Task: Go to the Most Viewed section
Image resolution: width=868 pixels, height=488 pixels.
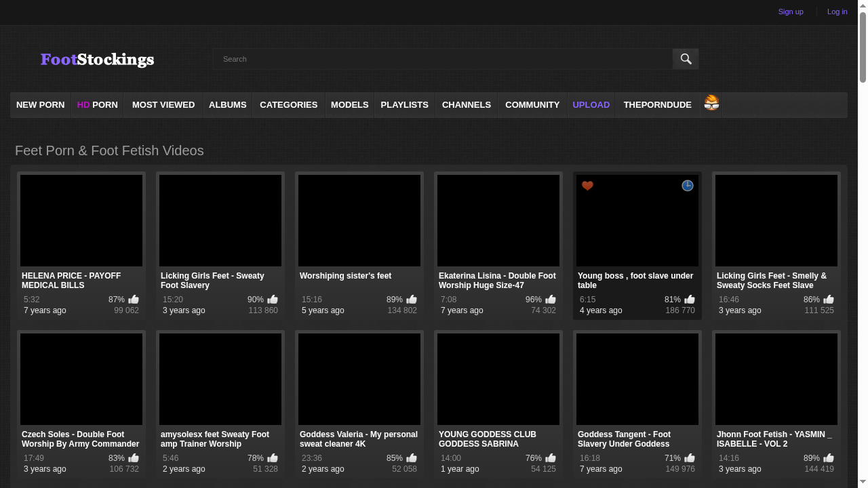Action: tap(163, 105)
